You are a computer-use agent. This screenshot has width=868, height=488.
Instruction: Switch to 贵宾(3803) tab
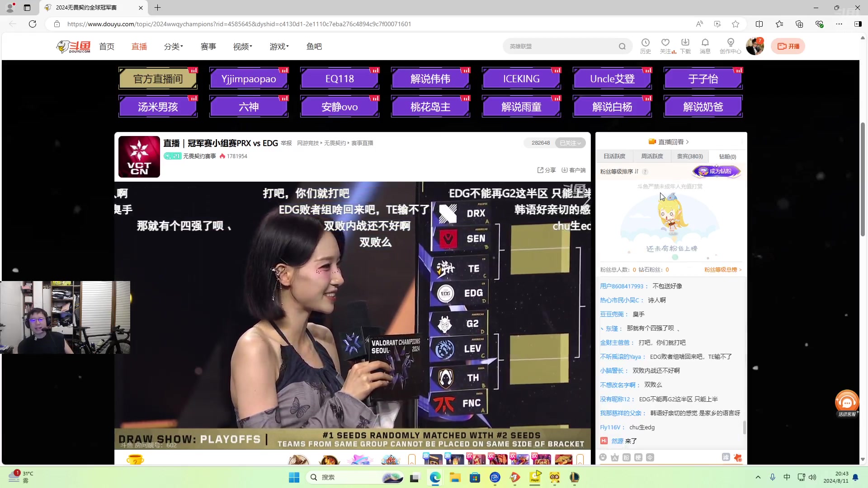tap(690, 156)
